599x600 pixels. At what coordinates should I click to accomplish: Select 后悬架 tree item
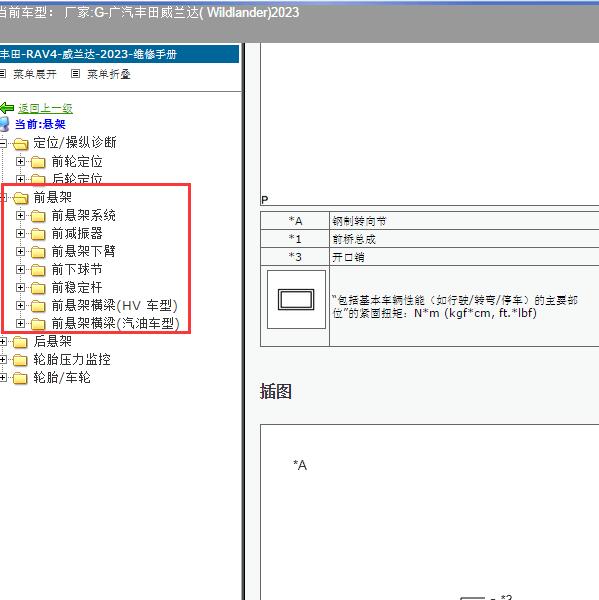[x=52, y=341]
